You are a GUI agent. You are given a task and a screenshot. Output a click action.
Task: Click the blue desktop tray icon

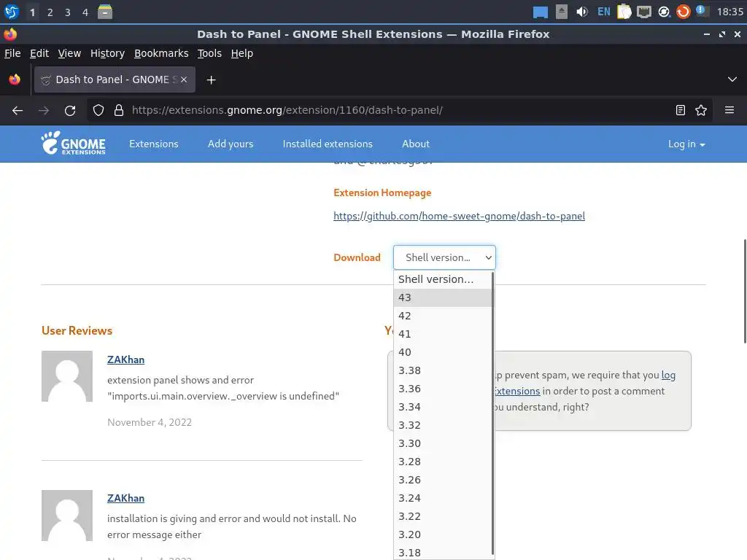point(541,12)
